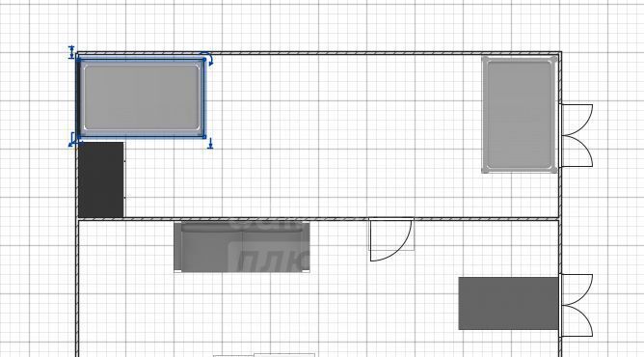644x357 pixels.
Task: Click the rotation arrow handle of the selected bed
Action: point(207,58)
